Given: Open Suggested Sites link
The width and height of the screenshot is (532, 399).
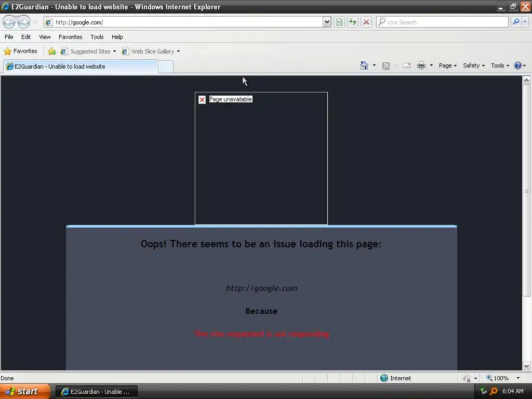Looking at the screenshot, I should pyautogui.click(x=88, y=51).
